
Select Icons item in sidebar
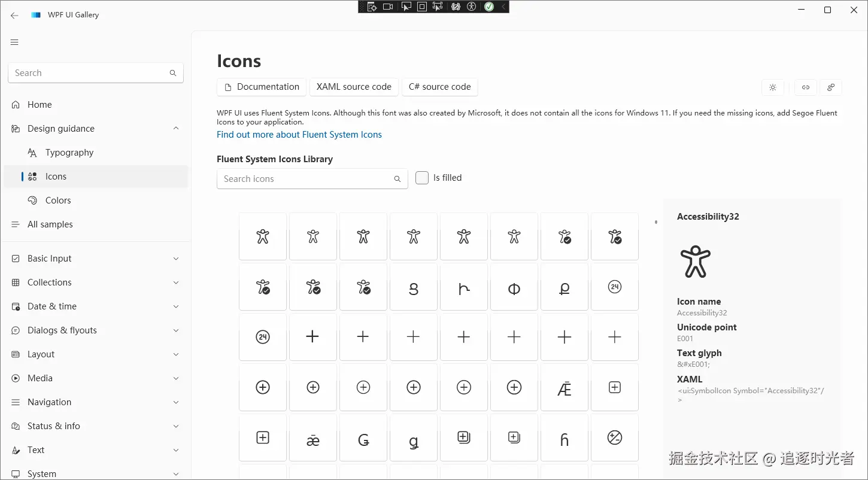point(96,177)
